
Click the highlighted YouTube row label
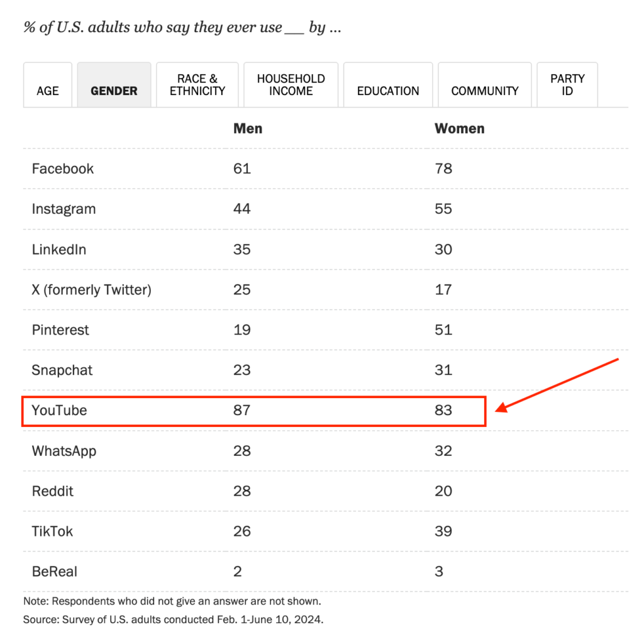[60, 411]
